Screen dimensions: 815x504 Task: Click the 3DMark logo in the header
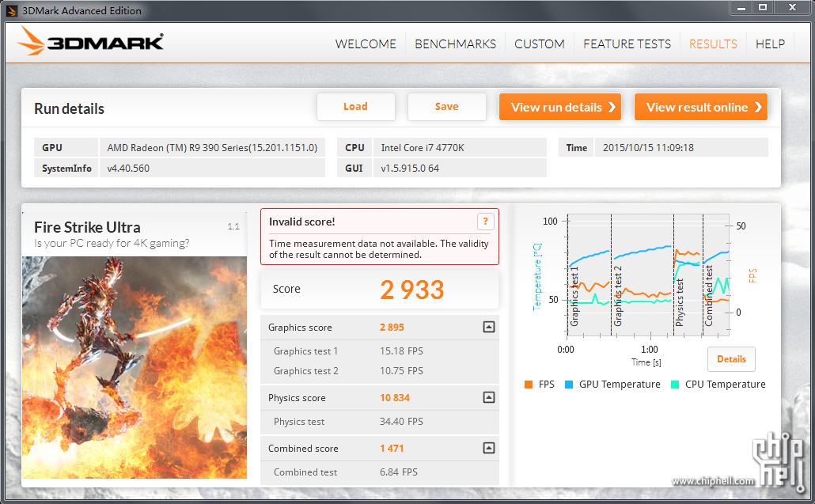click(90, 42)
